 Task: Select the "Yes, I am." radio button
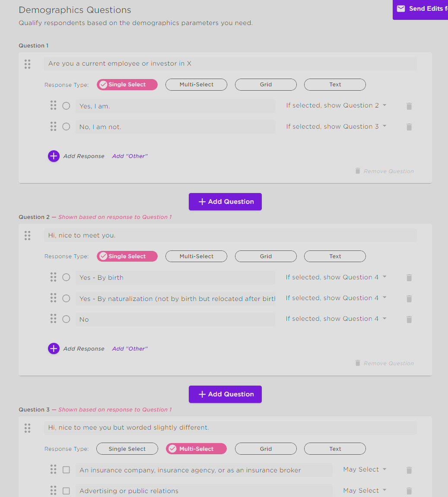click(x=66, y=106)
